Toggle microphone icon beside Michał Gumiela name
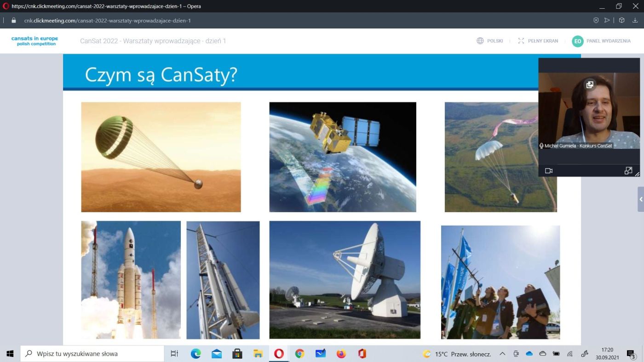The image size is (644, 362). click(x=541, y=146)
